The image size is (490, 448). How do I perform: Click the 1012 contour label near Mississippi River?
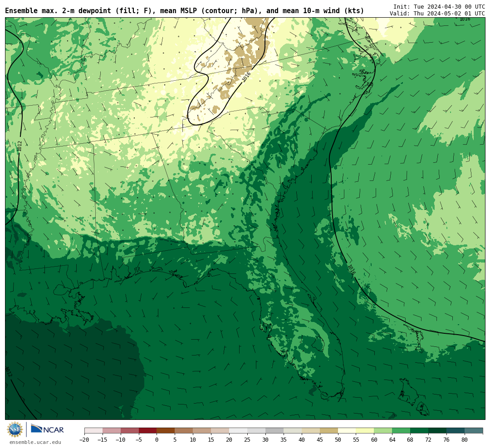(20, 146)
